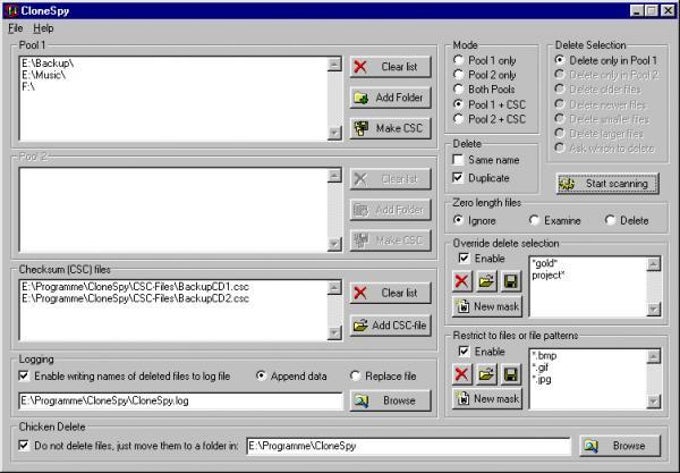Image resolution: width=680 pixels, height=473 pixels.
Task: Select Append data logging option
Action: tap(291, 376)
